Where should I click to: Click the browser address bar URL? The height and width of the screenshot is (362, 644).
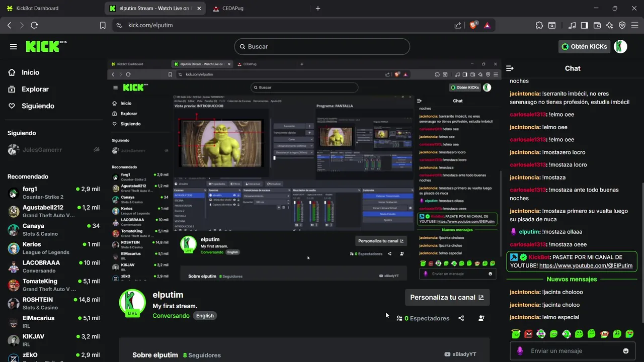tap(150, 25)
